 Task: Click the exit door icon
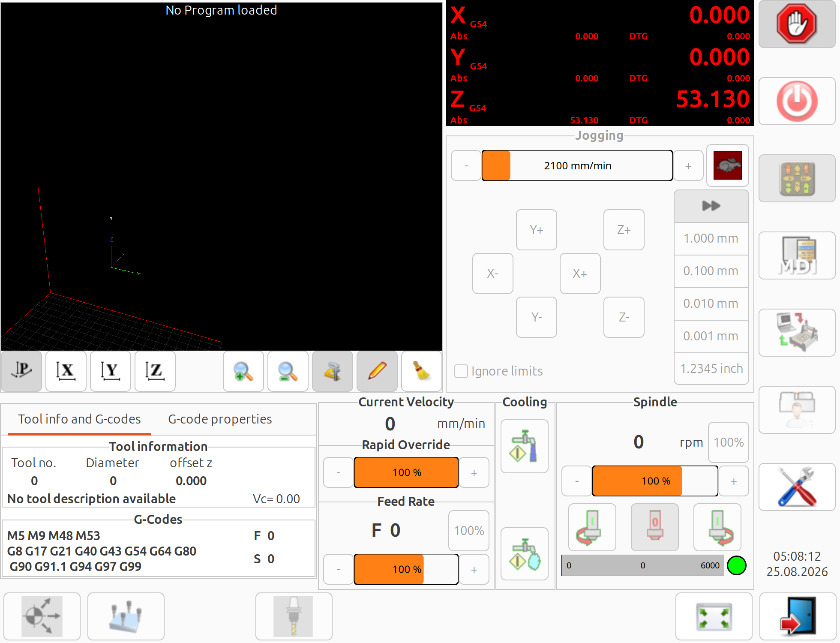tap(798, 616)
